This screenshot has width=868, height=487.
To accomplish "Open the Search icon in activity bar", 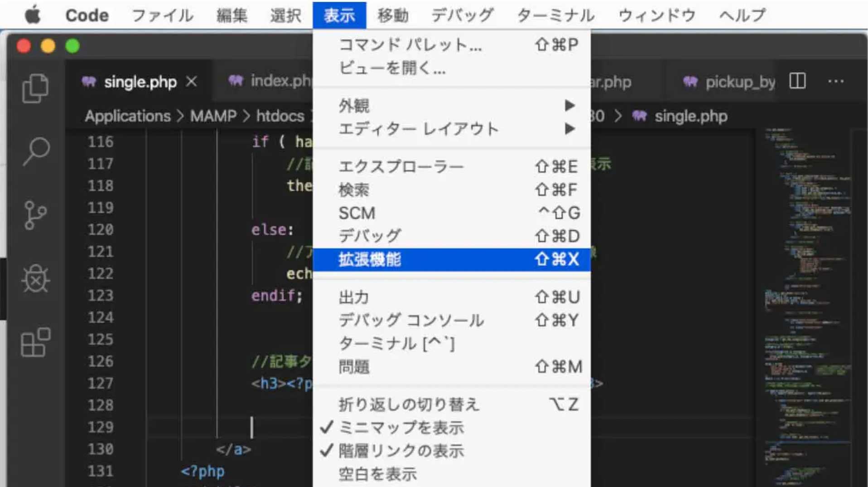I will (x=35, y=151).
